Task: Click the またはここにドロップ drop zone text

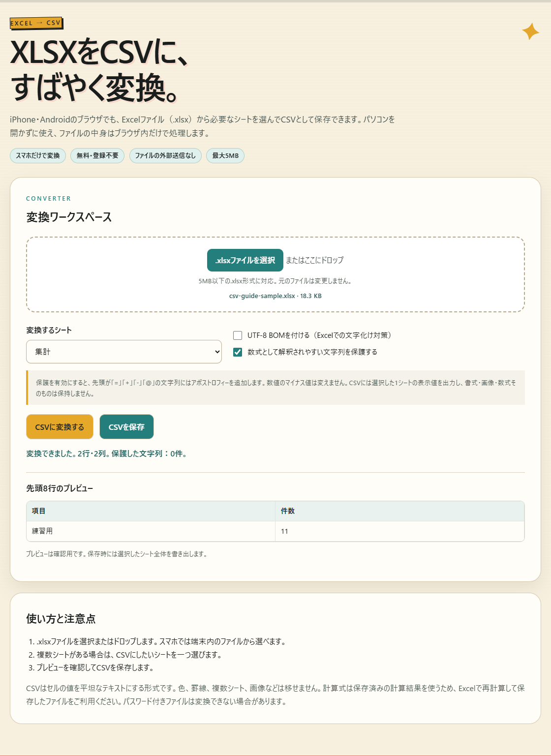Action: 315,260
